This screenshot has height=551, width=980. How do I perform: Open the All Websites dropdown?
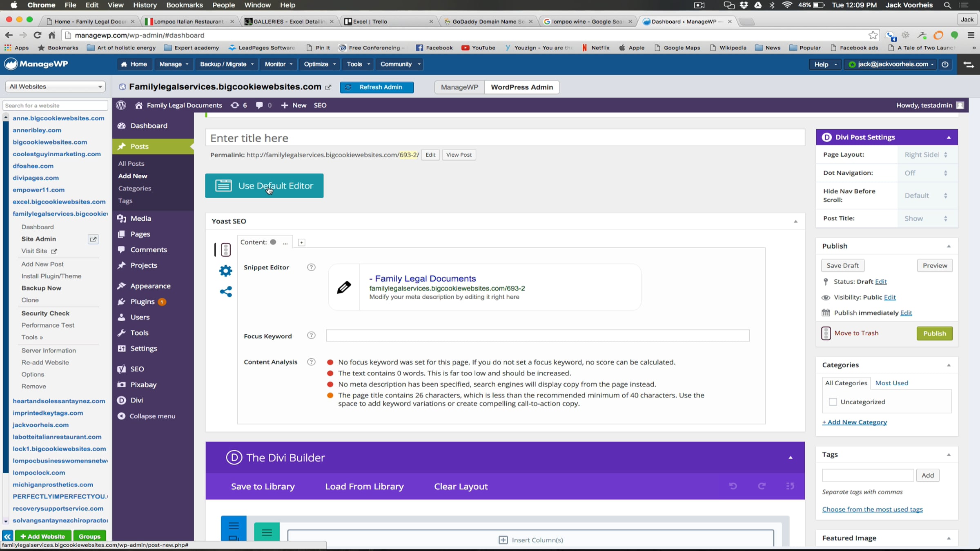(x=56, y=87)
